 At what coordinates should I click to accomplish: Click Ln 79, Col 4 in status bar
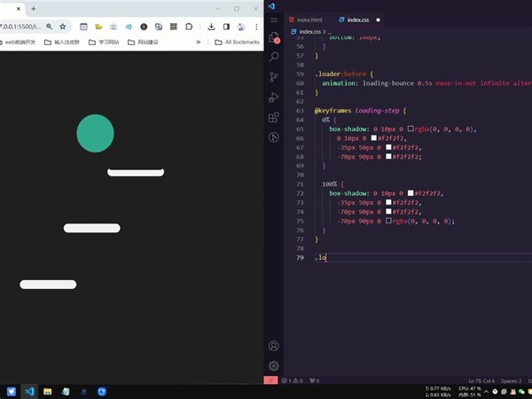481,380
